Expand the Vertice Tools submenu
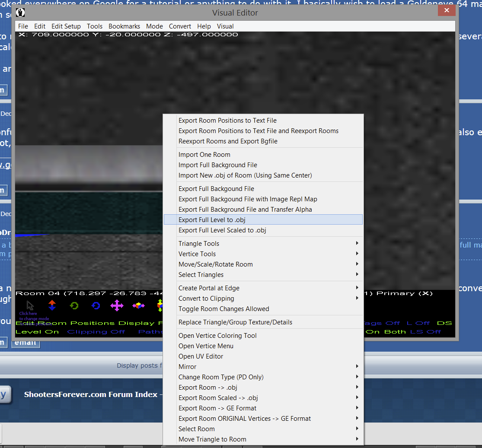Image resolution: width=482 pixels, height=448 pixels. (263, 254)
